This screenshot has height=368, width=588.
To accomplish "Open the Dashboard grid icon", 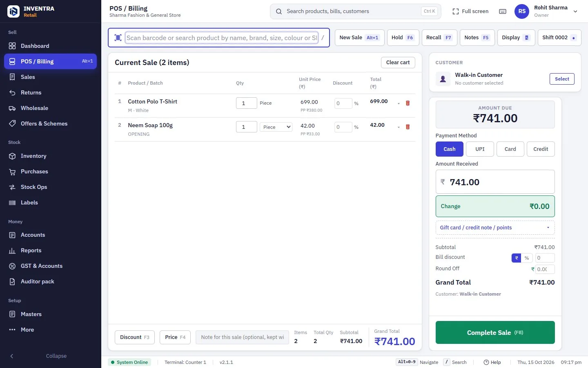I will point(12,46).
